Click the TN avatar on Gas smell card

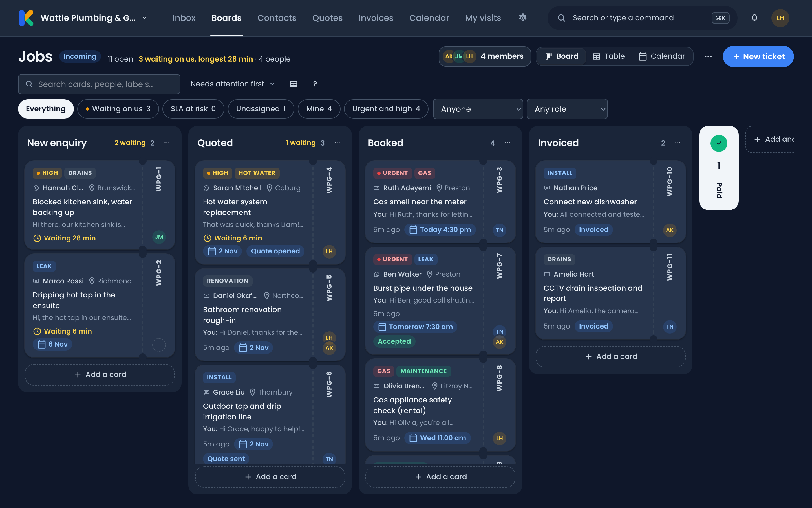pyautogui.click(x=500, y=230)
